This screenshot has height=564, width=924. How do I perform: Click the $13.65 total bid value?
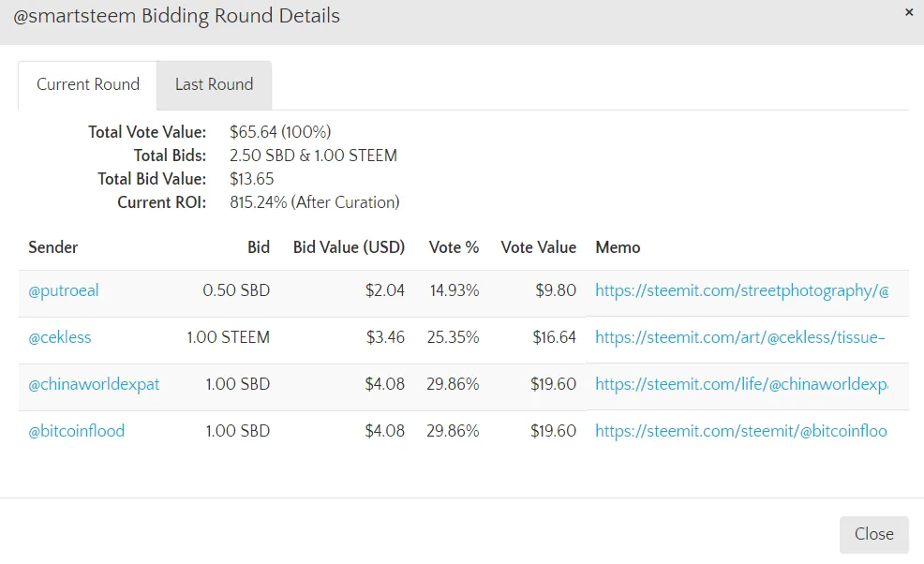pos(252,179)
